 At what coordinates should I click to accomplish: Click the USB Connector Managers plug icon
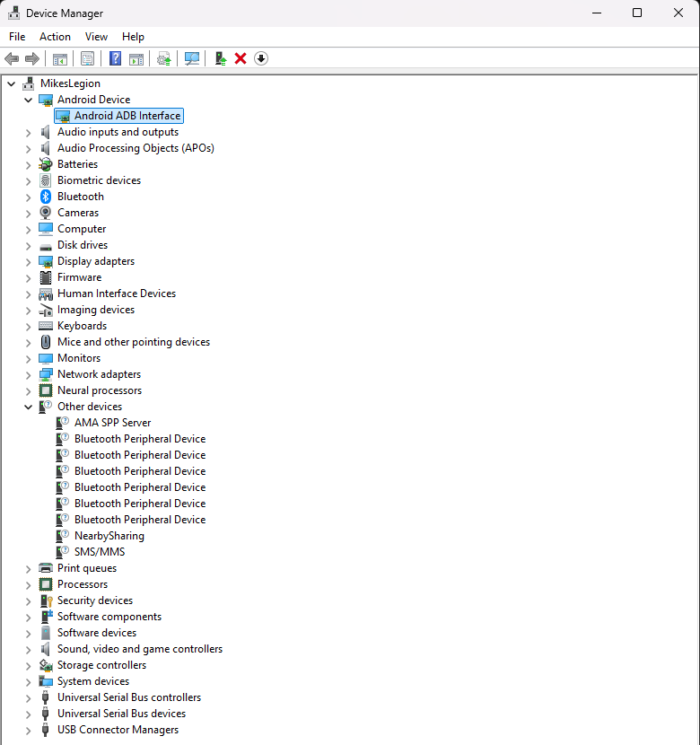(46, 730)
